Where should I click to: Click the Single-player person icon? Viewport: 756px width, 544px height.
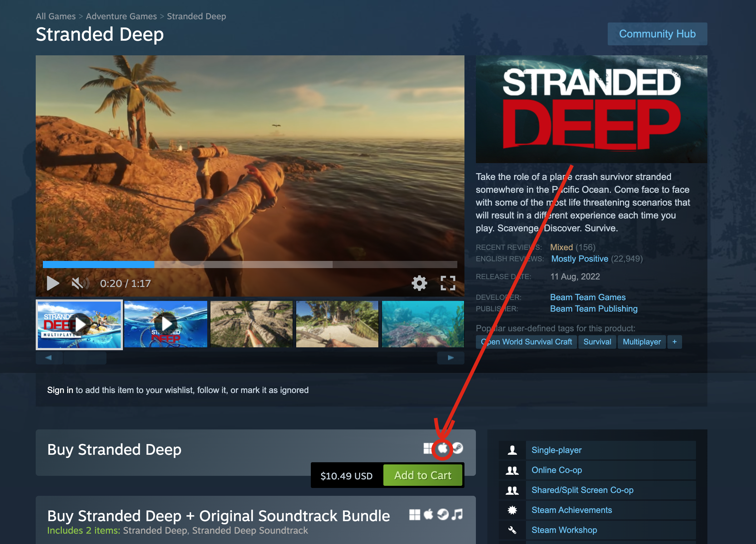click(512, 450)
